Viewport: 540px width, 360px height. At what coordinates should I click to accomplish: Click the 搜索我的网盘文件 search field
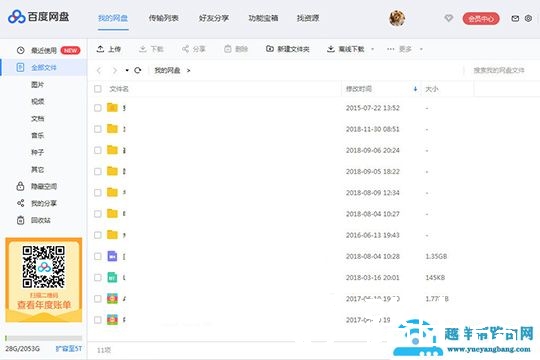point(499,70)
